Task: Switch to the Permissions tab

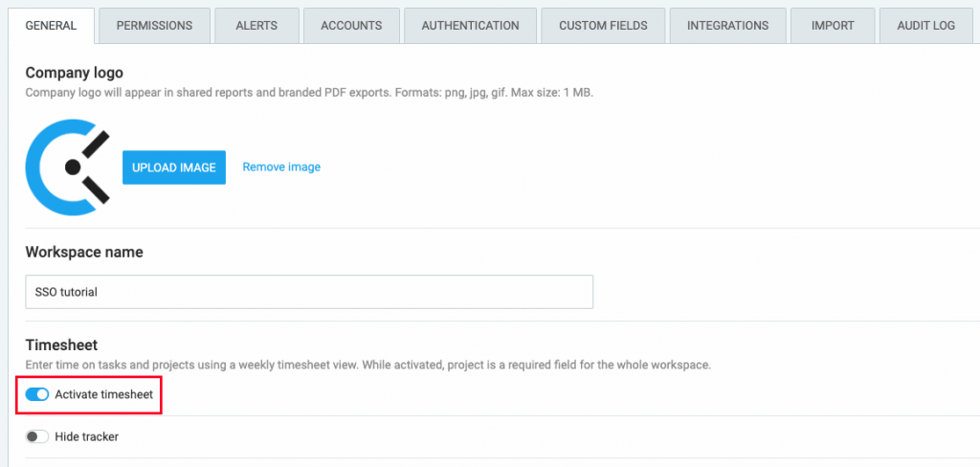Action: 154,26
